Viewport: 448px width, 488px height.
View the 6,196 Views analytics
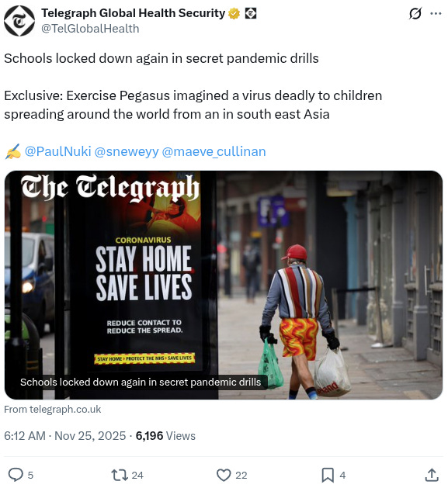[165, 436]
